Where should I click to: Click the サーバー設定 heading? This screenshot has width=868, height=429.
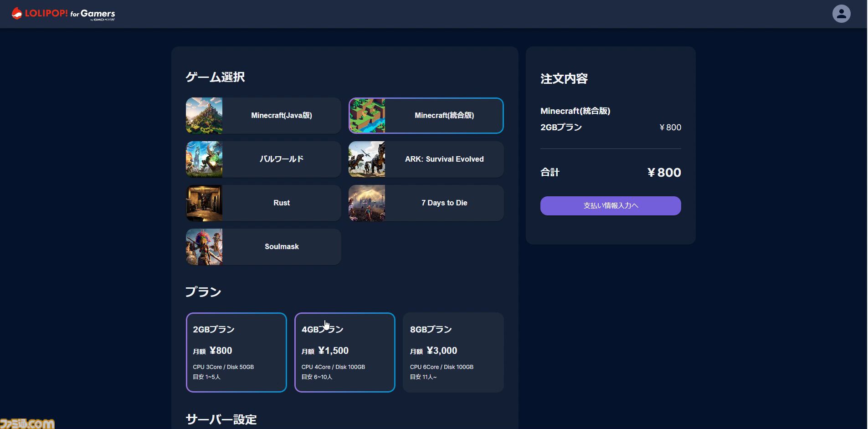click(x=221, y=419)
